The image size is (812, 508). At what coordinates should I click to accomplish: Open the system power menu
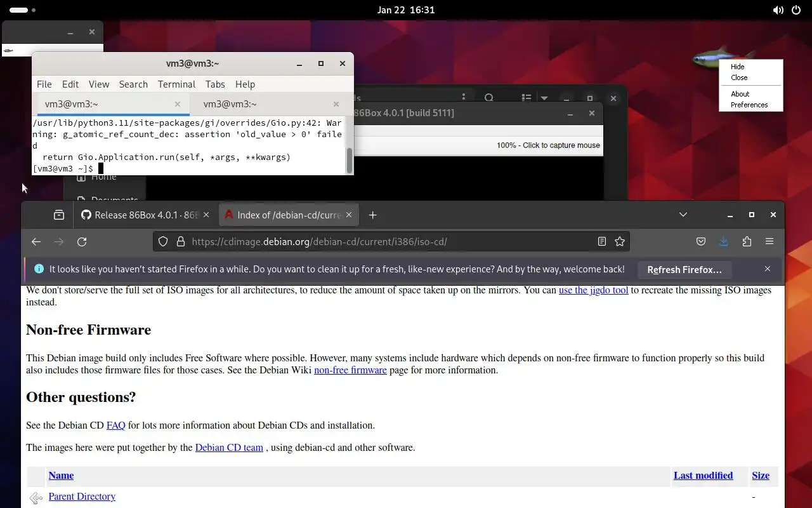[x=797, y=10]
